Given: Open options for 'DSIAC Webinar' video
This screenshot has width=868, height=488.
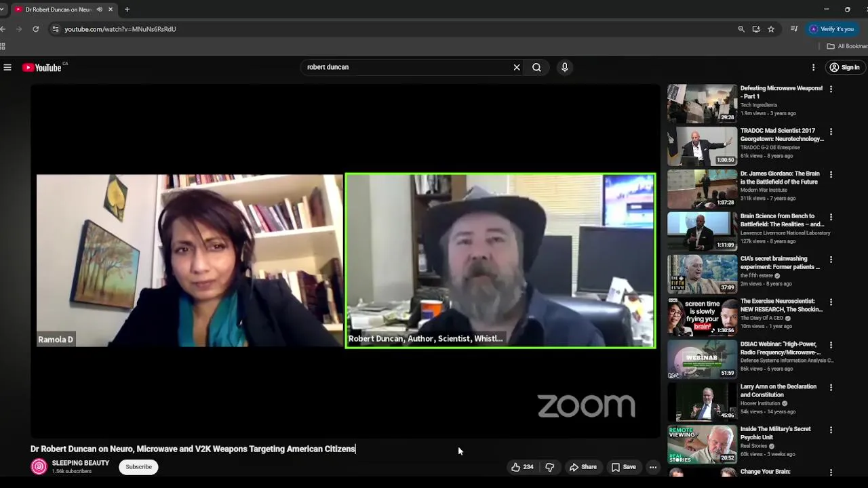Looking at the screenshot, I should (831, 345).
